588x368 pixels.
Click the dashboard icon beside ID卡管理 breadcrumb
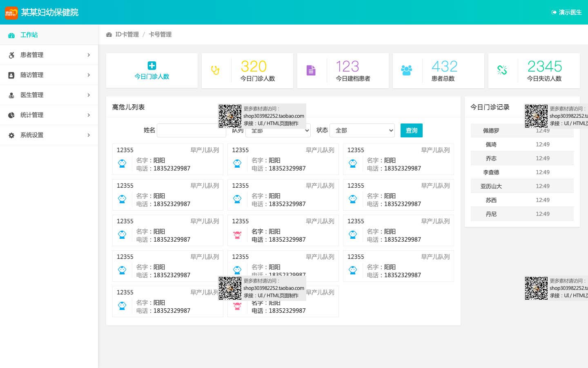tap(109, 35)
